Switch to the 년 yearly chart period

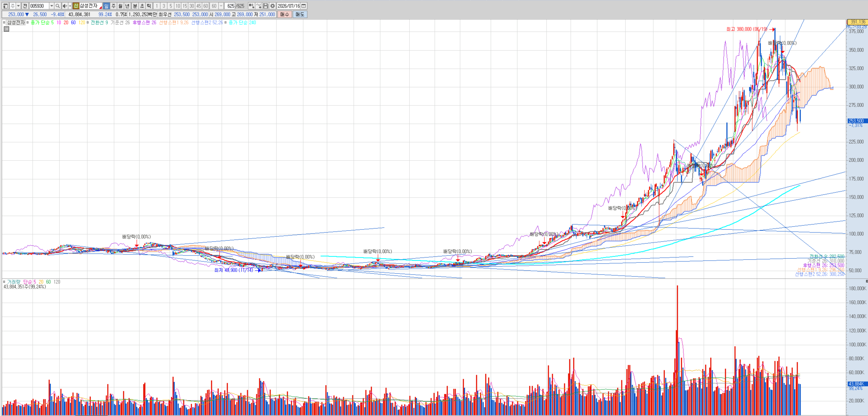(x=127, y=6)
